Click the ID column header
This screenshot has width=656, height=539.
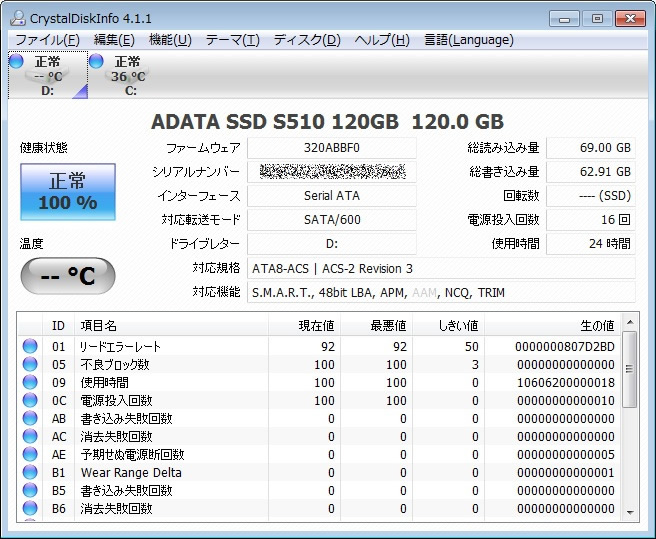(59, 325)
